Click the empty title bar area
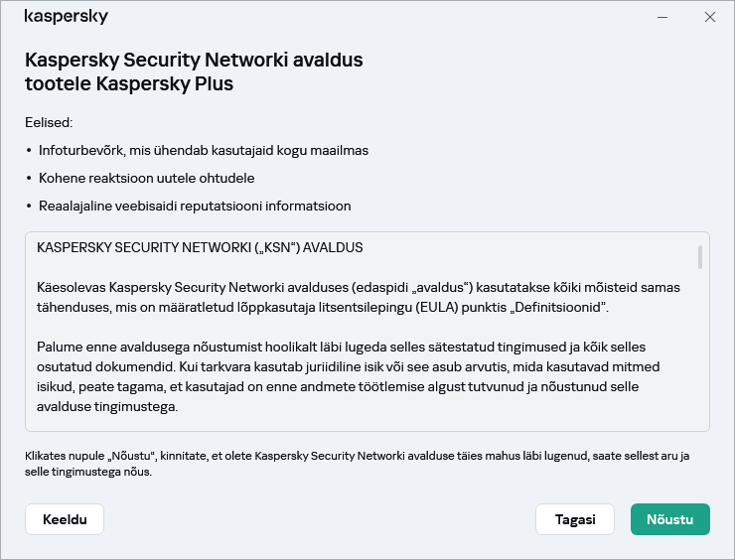Viewport: 735px width, 560px height. coord(377,17)
